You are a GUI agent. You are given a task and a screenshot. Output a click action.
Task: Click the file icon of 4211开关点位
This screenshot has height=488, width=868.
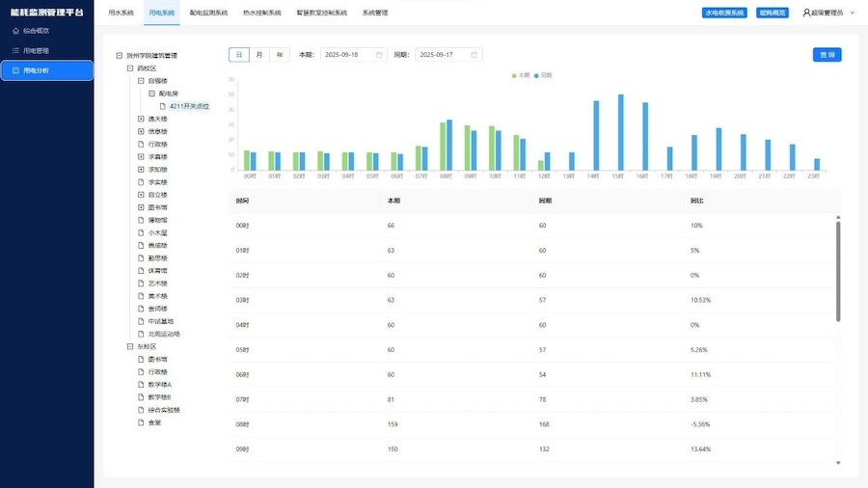tap(163, 106)
